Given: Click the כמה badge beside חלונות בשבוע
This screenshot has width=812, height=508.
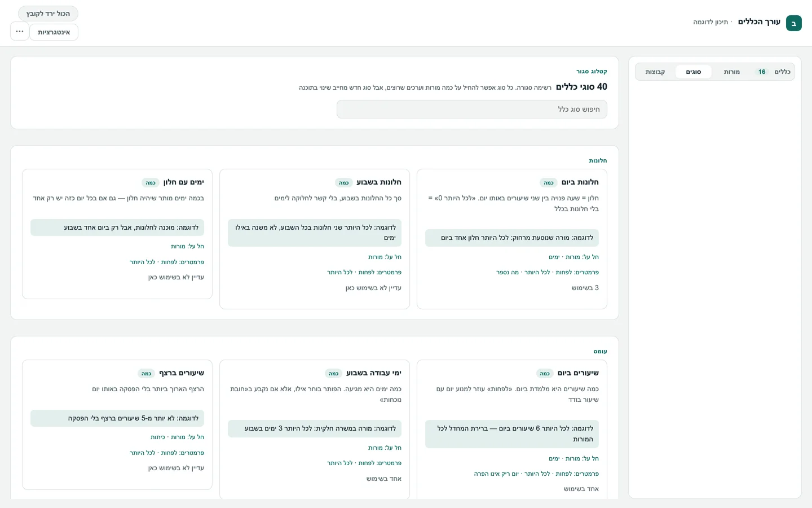Looking at the screenshot, I should (344, 183).
